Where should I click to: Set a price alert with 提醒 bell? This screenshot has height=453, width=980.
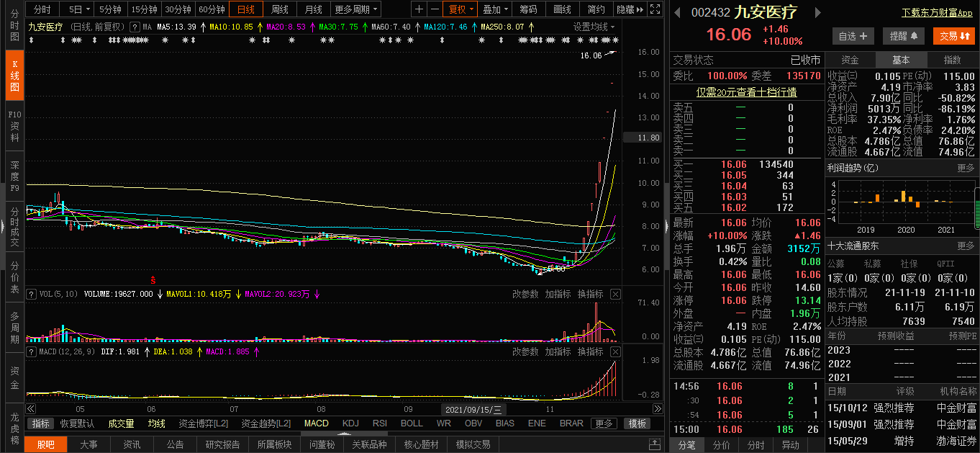(904, 35)
